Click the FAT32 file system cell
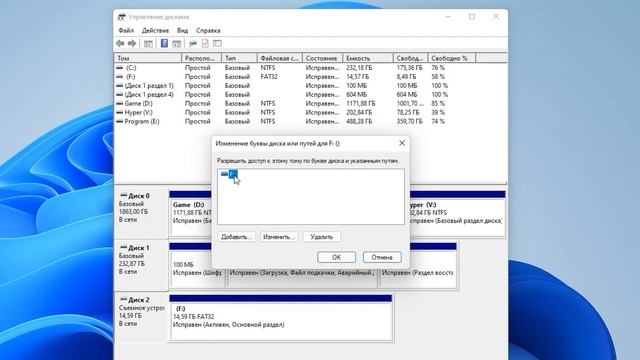This screenshot has width=640, height=360. [269, 77]
